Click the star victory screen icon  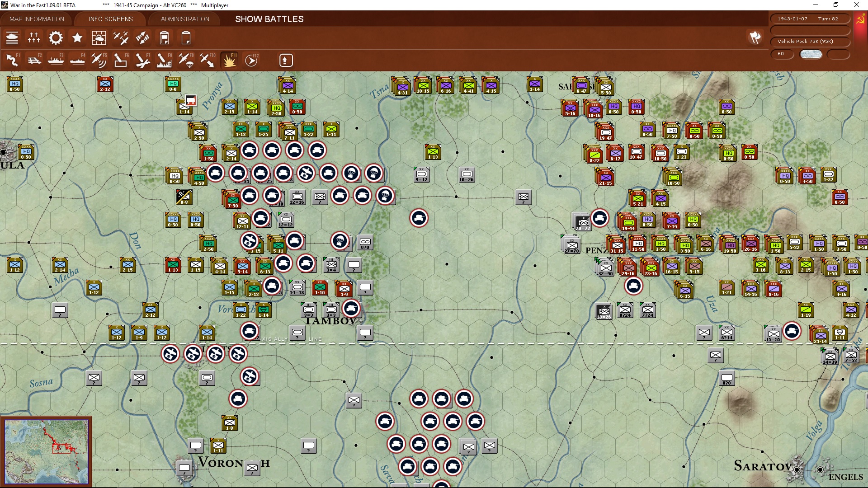(77, 38)
